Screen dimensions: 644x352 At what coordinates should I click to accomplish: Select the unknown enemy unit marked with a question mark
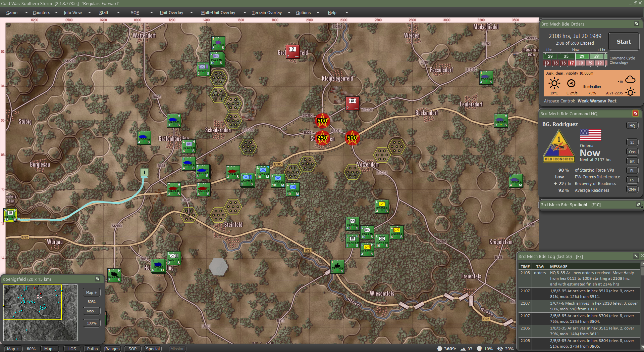(x=292, y=52)
